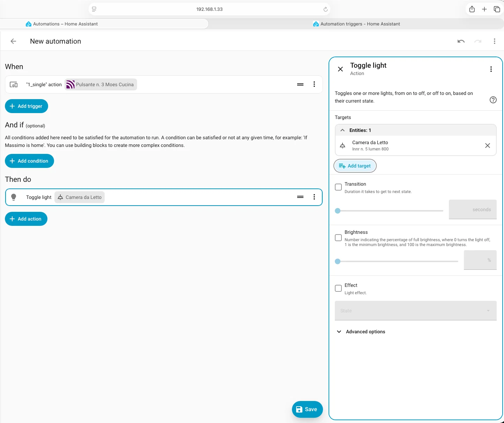The image size is (504, 423).
Task: Open a new browser tab
Action: 484,9
